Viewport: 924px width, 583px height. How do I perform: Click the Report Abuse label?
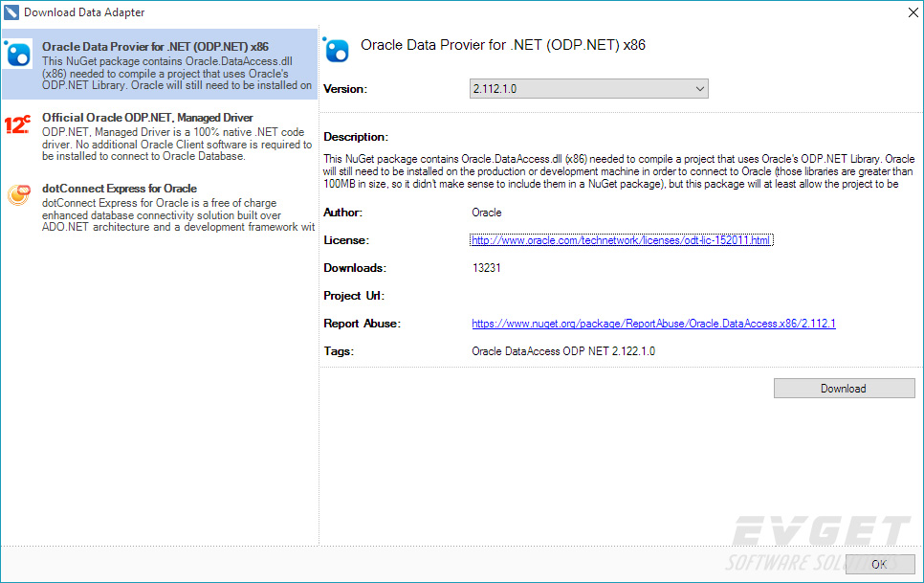[362, 323]
